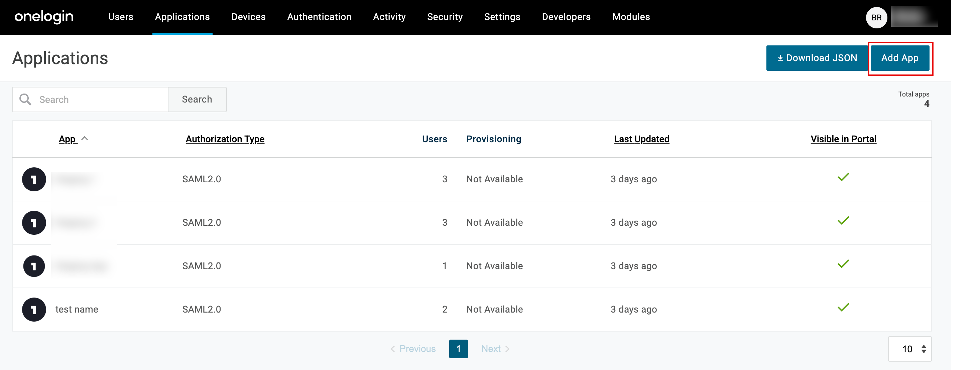
Task: Click the magnifier icon in search box
Action: click(25, 99)
